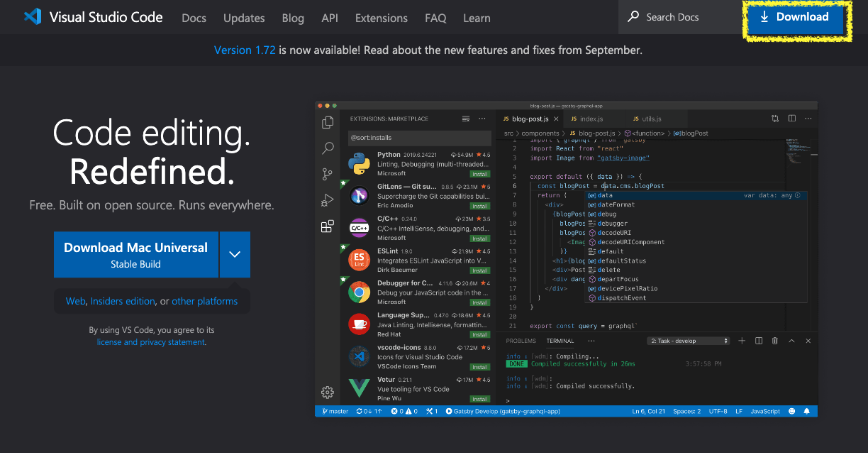Click 'Spaces: 2' indentation status item
The image size is (868, 455).
click(x=687, y=412)
